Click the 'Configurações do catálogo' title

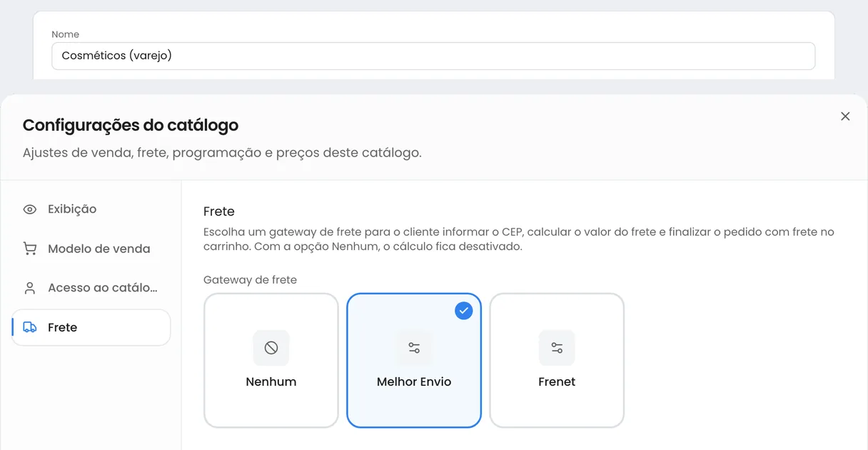point(131,125)
